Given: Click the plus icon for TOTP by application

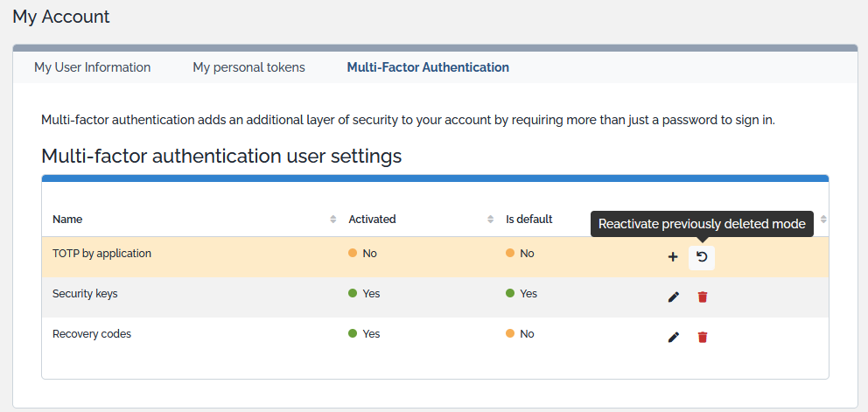Looking at the screenshot, I should 673,257.
